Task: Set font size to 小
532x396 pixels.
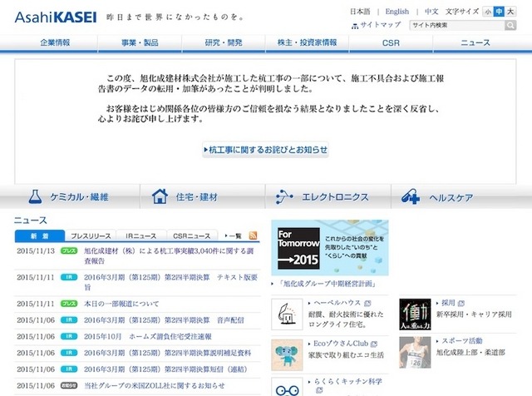Action: coord(488,12)
